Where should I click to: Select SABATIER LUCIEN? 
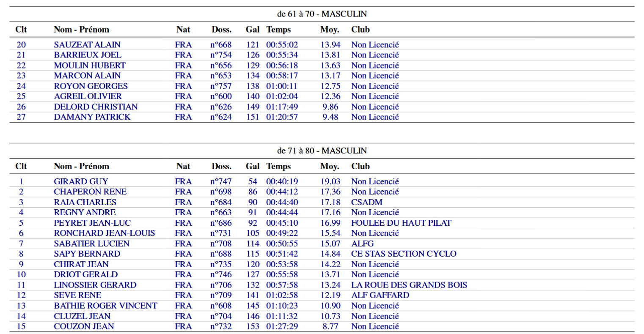(x=91, y=244)
